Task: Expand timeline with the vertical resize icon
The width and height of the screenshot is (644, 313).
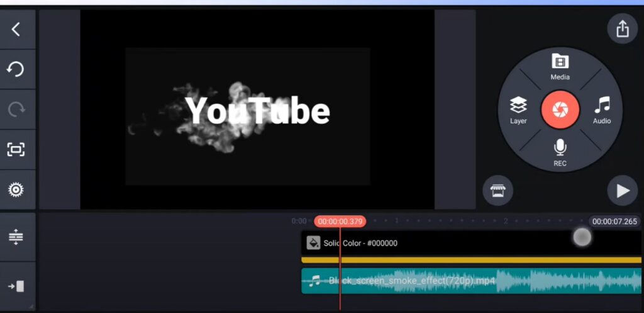Action: click(16, 237)
